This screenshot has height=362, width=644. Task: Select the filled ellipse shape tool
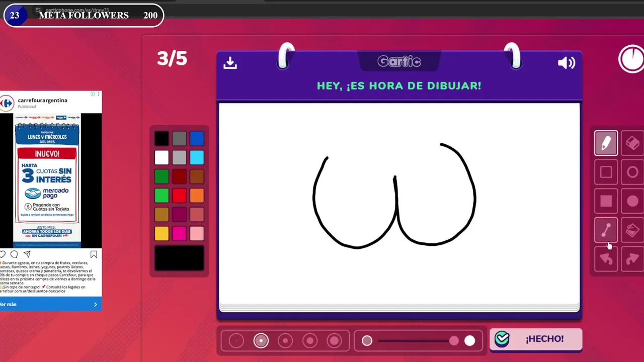click(x=632, y=201)
